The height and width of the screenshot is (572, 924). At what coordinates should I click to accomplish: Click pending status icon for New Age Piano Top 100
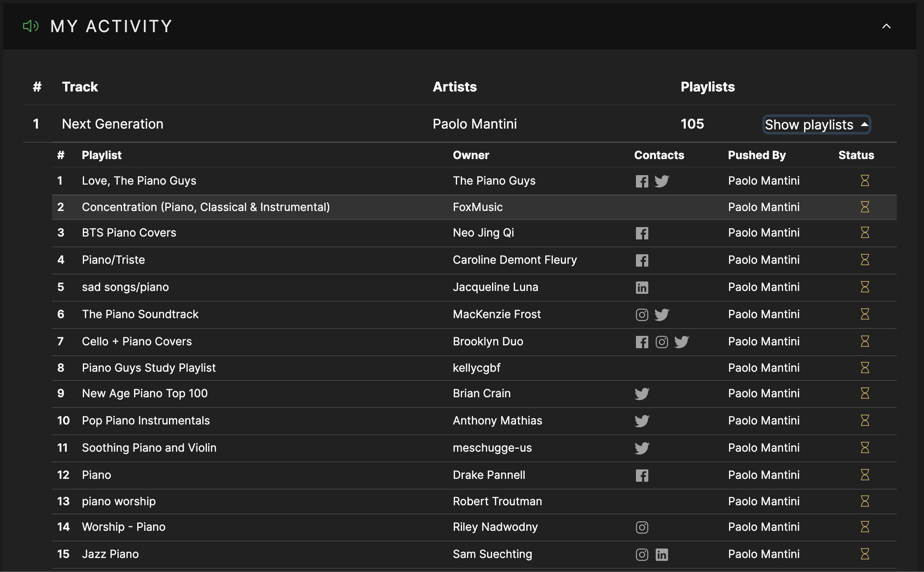[x=865, y=393]
